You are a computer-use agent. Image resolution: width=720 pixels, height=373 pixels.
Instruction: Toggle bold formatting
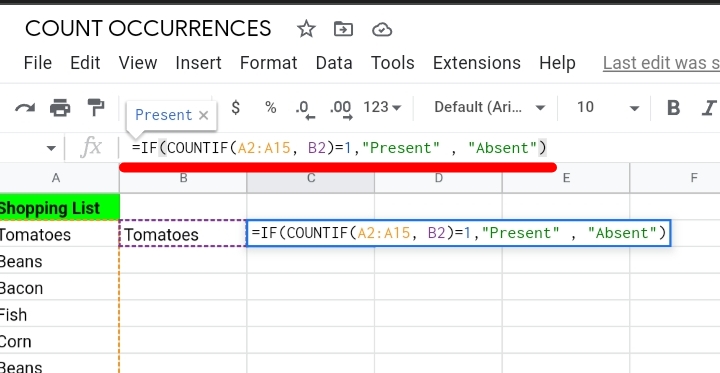tap(673, 108)
